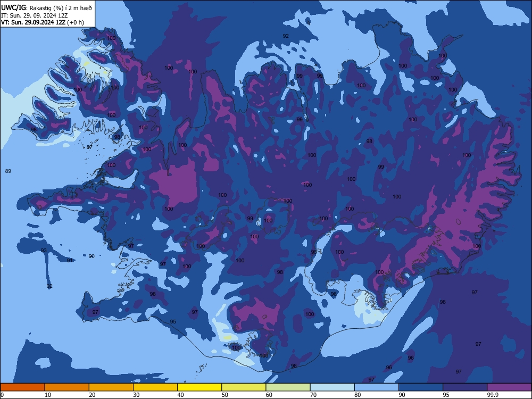532x399 pixels.
Task: Click the 'VT: Sun. 29.09.2024 12Z (+0 h)' line
Action: (x=43, y=22)
